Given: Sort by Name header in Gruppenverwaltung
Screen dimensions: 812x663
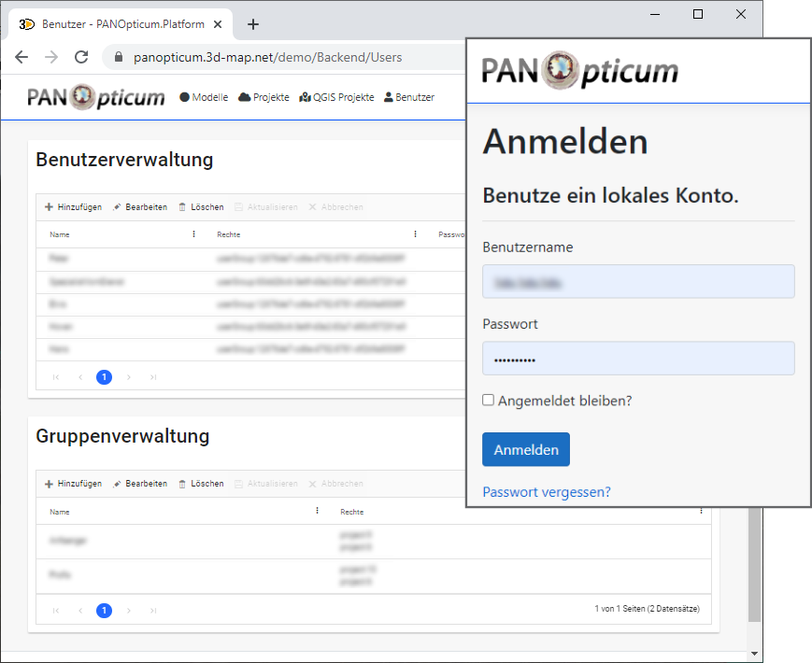Looking at the screenshot, I should click(x=60, y=512).
